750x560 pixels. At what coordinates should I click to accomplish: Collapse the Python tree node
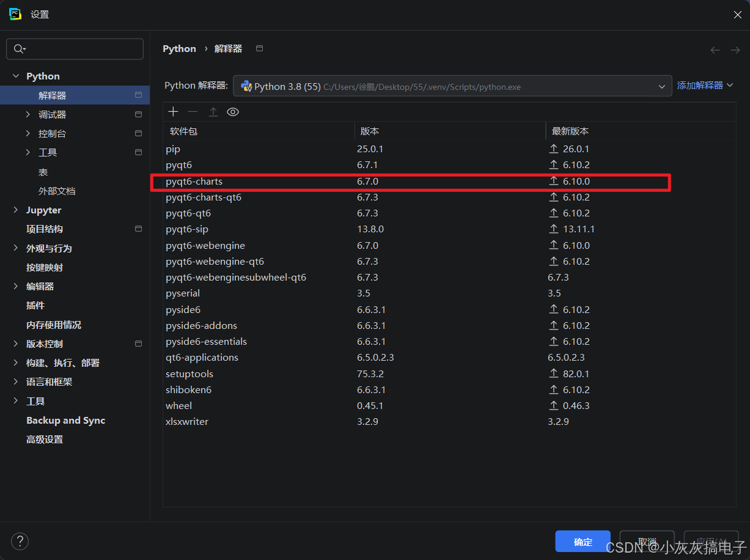pos(16,76)
